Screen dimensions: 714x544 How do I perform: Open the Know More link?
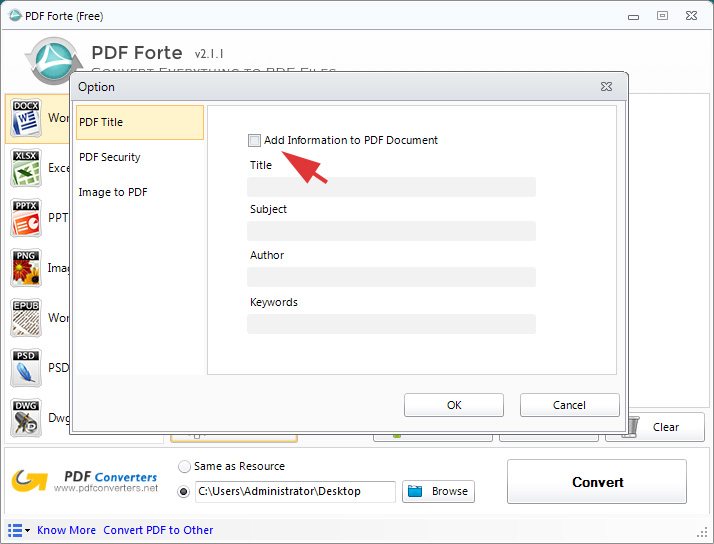pos(66,530)
